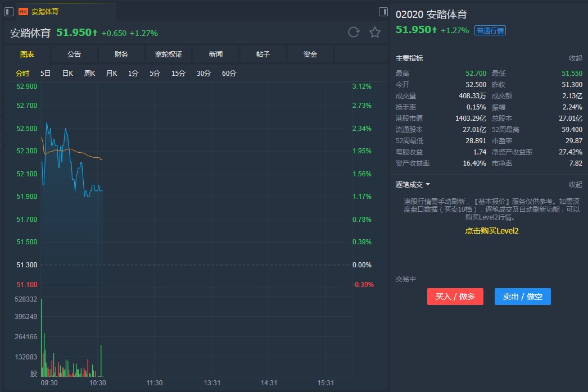The image size is (588, 392).
Task: Click the 3.12% percent axis label
Action: (362, 86)
